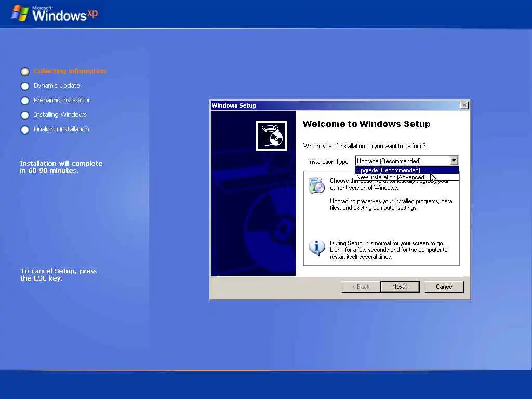The height and width of the screenshot is (399, 532).
Task: Click 'Installation will complete in 60-90 minutes' text
Action: 61,167
